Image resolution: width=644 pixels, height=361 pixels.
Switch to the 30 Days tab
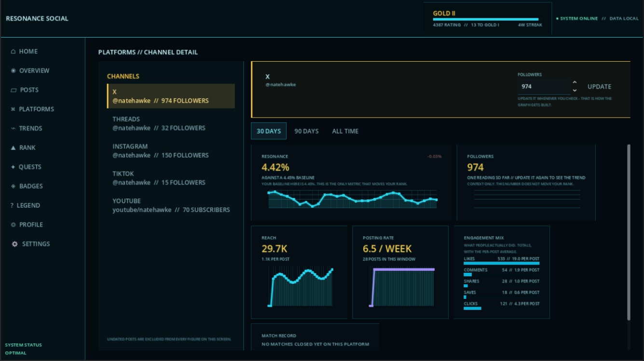(269, 131)
